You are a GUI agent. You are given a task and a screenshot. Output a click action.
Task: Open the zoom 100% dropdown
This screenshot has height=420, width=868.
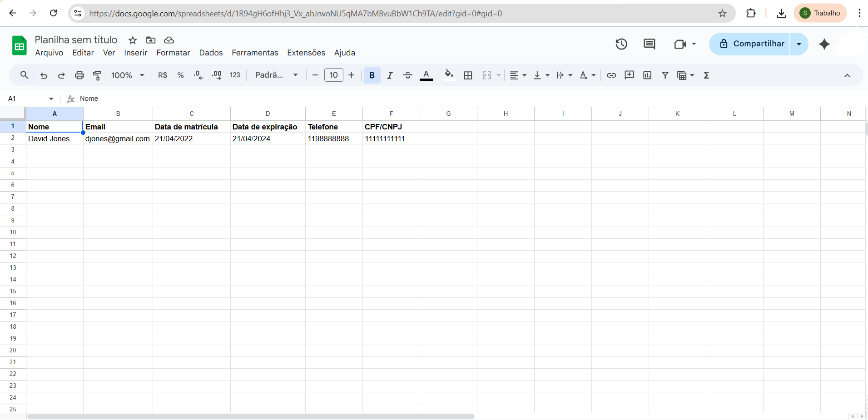tap(128, 75)
